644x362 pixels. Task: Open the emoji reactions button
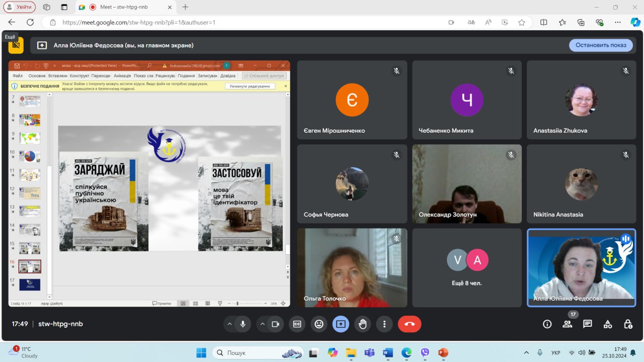click(x=319, y=324)
